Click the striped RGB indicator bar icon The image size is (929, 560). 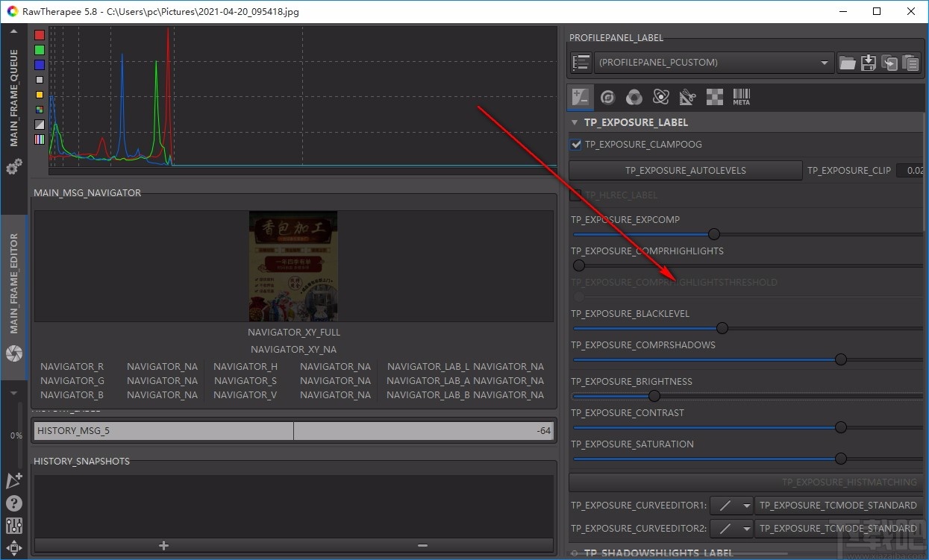click(x=40, y=139)
